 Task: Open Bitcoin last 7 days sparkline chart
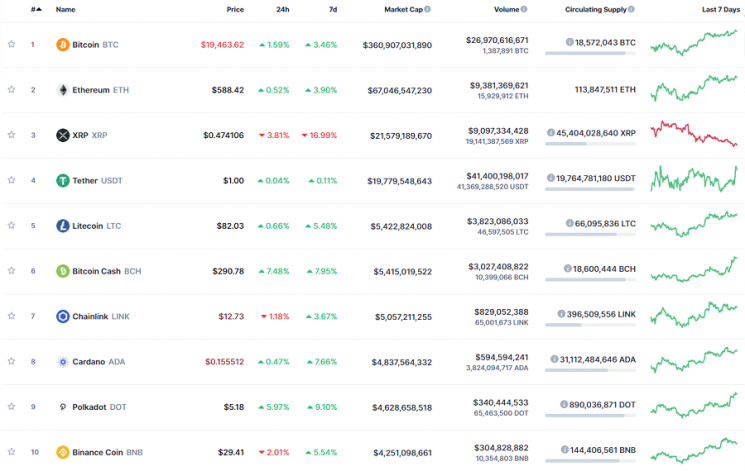(x=694, y=43)
